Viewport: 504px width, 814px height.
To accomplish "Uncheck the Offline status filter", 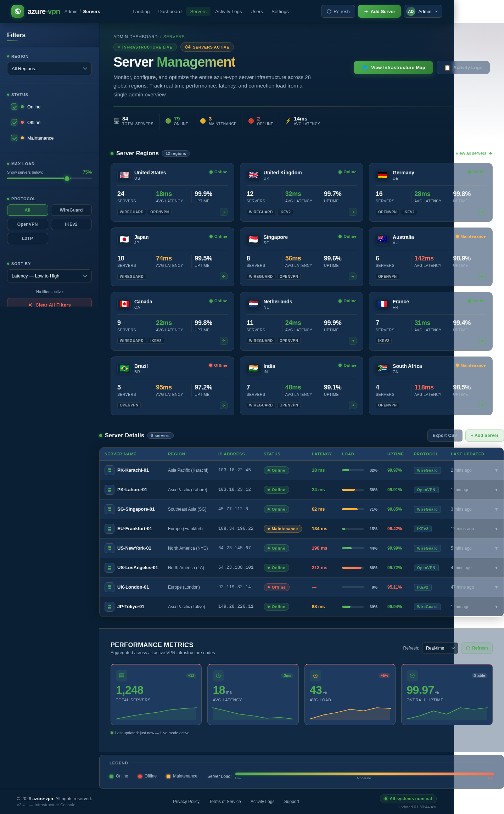I will pyautogui.click(x=14, y=122).
